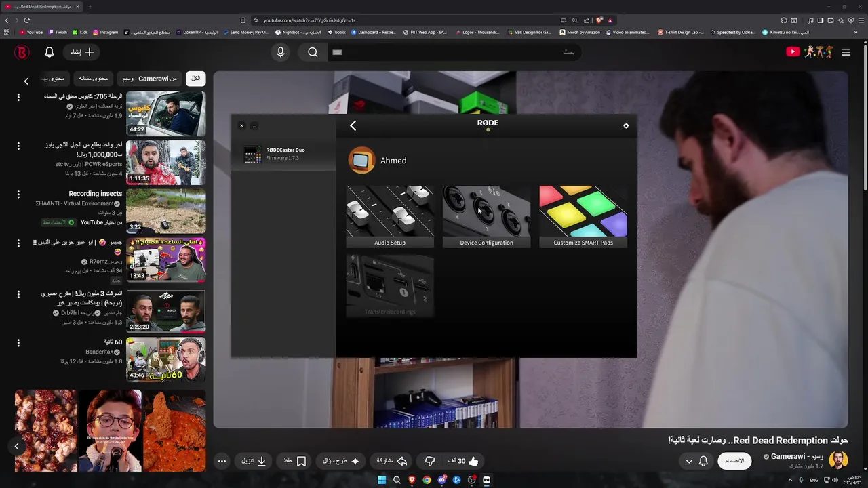Bookmark page with address bar icon
868x488 pixels.
pos(243,20)
